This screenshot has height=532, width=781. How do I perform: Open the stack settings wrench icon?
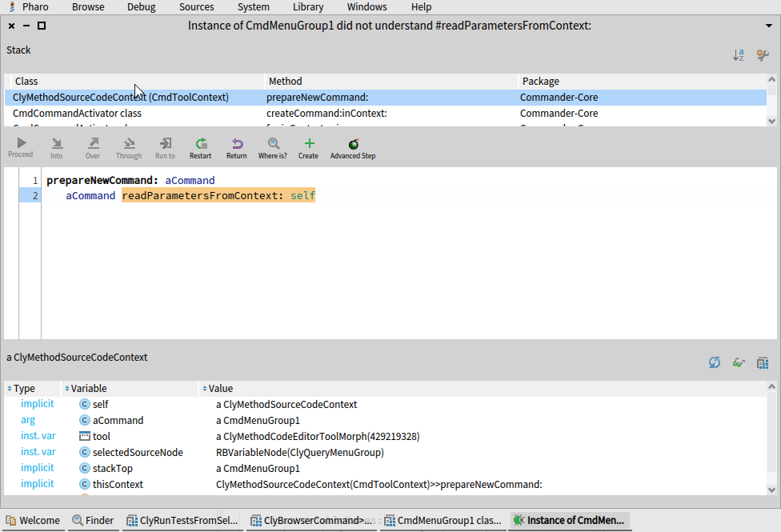coord(763,54)
